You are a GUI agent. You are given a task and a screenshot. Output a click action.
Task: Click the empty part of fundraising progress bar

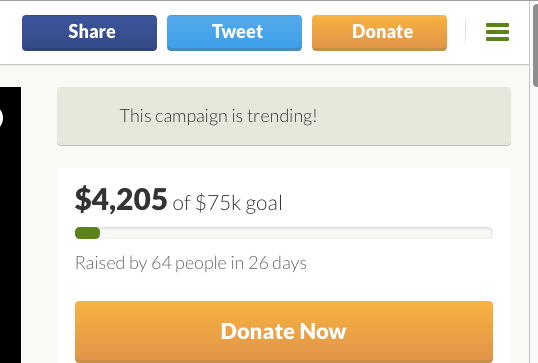[296, 233]
